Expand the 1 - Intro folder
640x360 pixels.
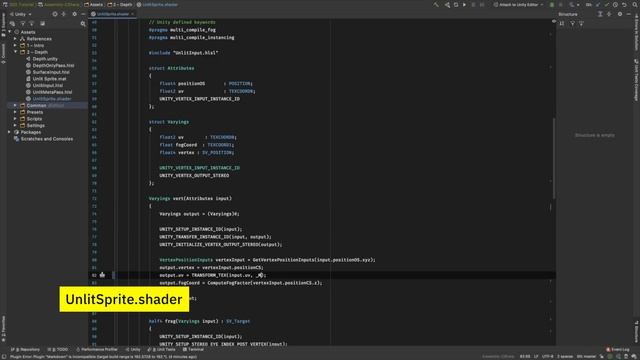[16, 45]
